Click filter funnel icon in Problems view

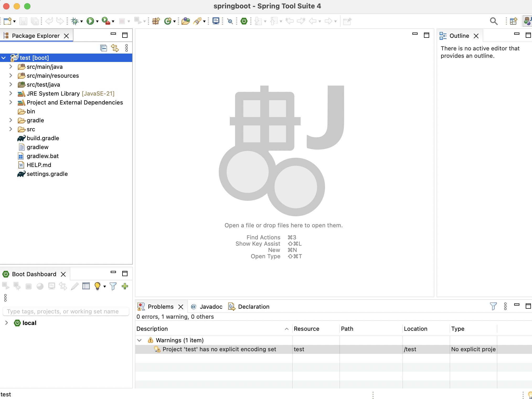493,306
